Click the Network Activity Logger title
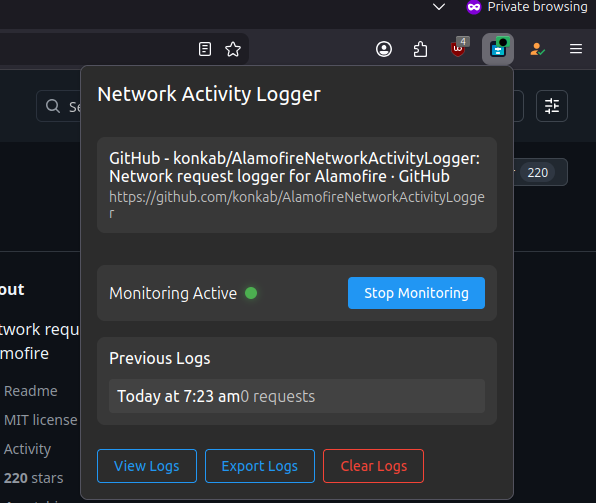The image size is (596, 503). point(209,94)
